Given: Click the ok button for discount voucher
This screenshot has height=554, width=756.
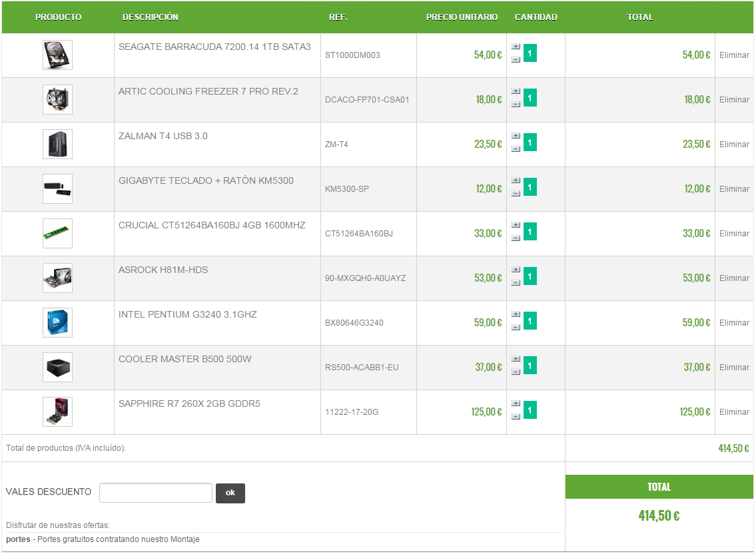Looking at the screenshot, I should point(230,493).
